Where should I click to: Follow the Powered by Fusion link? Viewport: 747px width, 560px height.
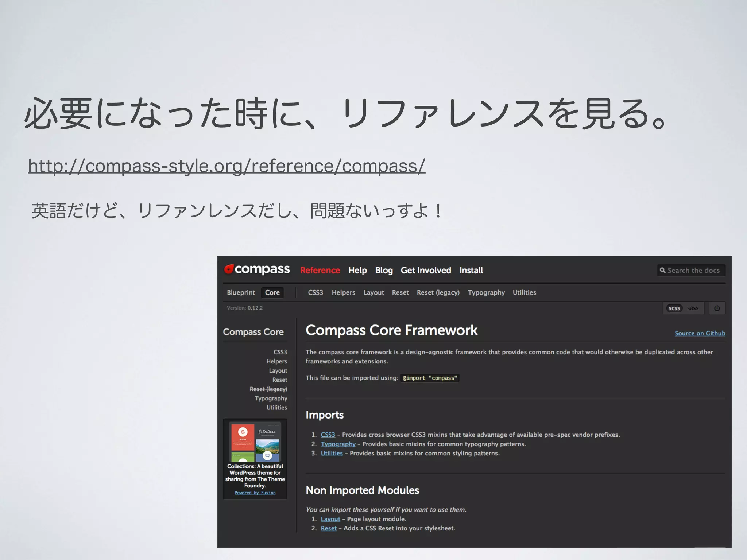click(255, 493)
